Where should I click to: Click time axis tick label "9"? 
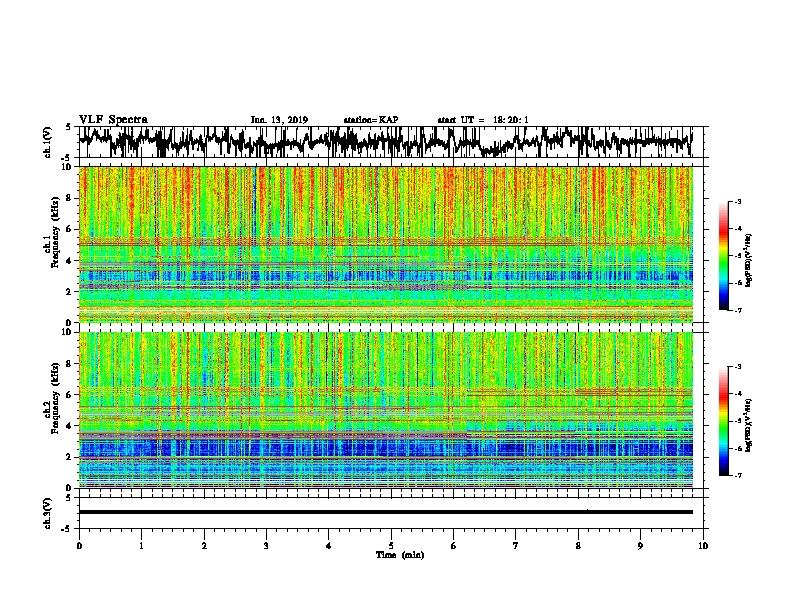tap(640, 546)
